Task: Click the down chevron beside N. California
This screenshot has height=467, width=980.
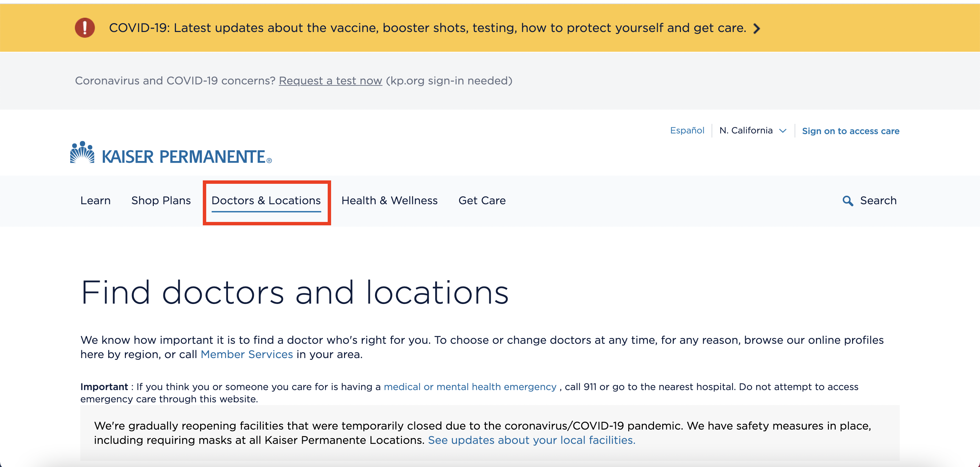Action: pos(783,131)
